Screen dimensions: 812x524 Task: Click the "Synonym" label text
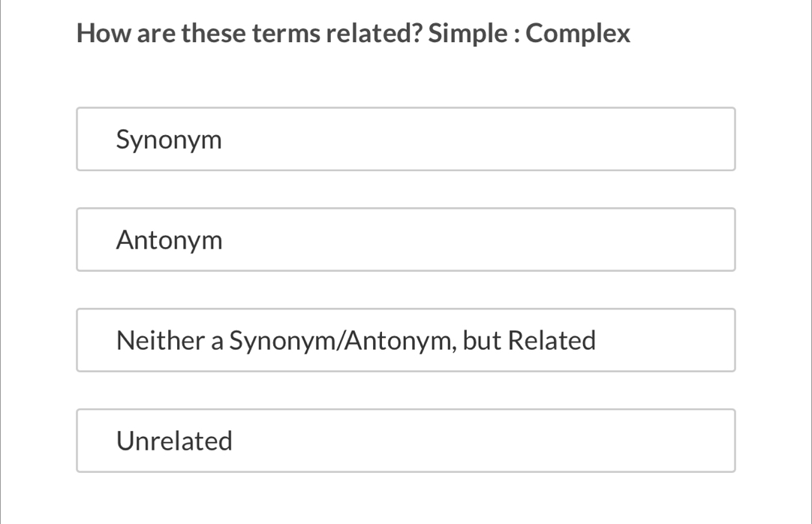[x=170, y=140]
